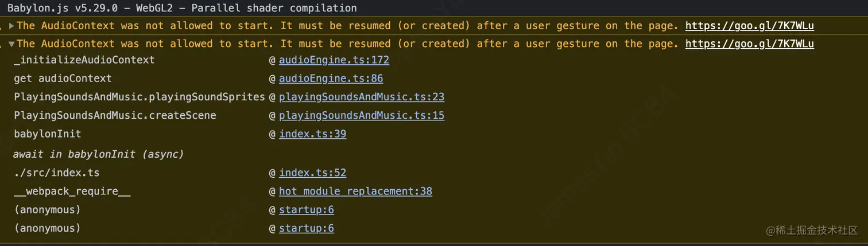This screenshot has height=246, width=868.
Task: Collapse the expanded AudioContext warning stack trace
Action: (11, 44)
